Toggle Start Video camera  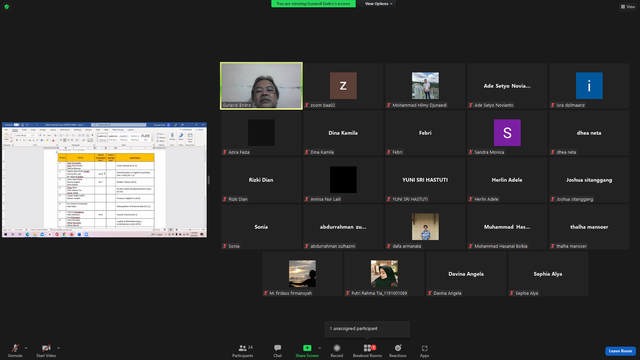[46, 351]
